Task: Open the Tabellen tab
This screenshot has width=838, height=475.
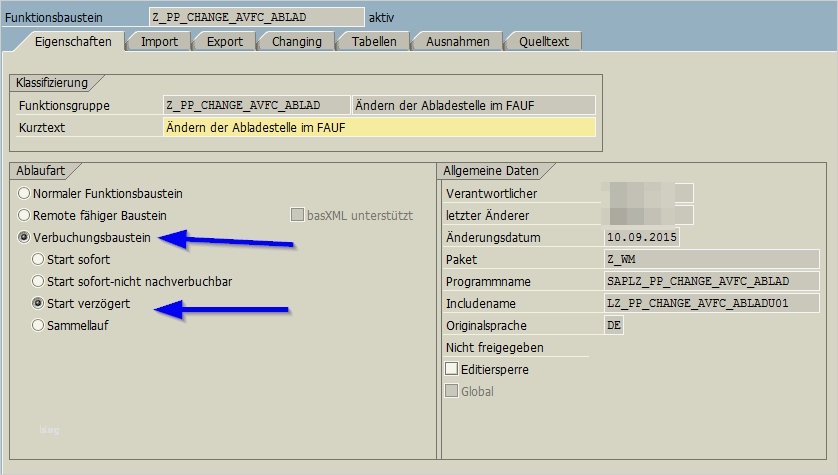Action: pos(374,42)
